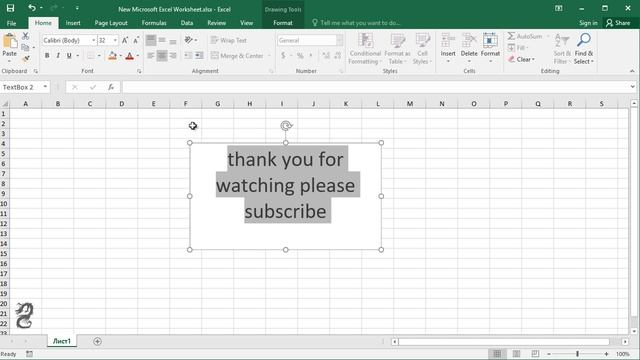Open the Calibri (Body) font name dropdown

[93, 40]
